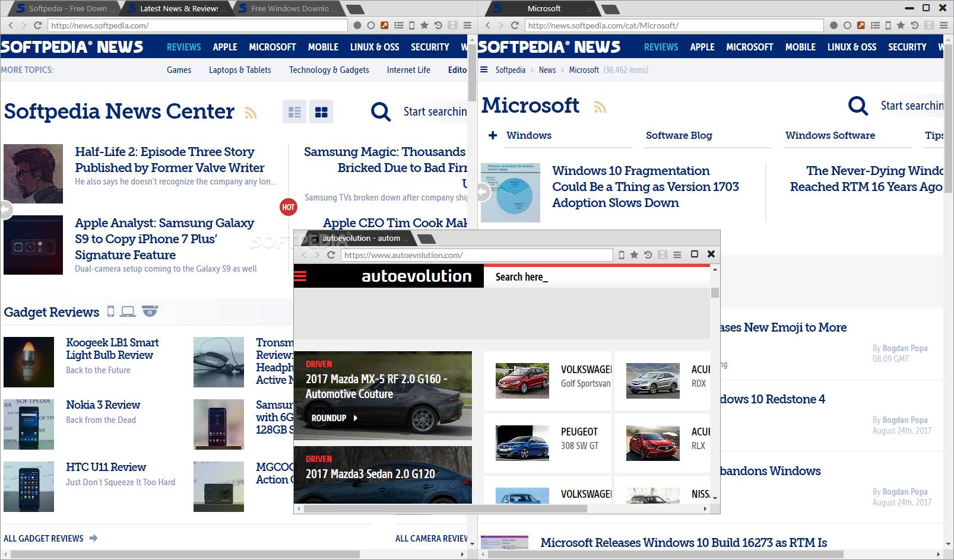954x560 pixels.
Task: Open Koogeek LB1 Smart Light Bulb Review
Action: 112,349
